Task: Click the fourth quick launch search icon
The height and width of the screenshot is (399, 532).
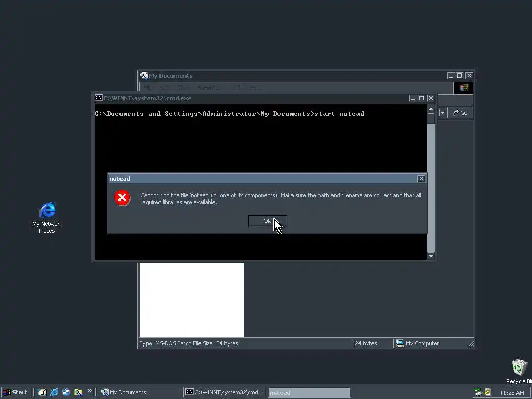Action: click(78, 392)
